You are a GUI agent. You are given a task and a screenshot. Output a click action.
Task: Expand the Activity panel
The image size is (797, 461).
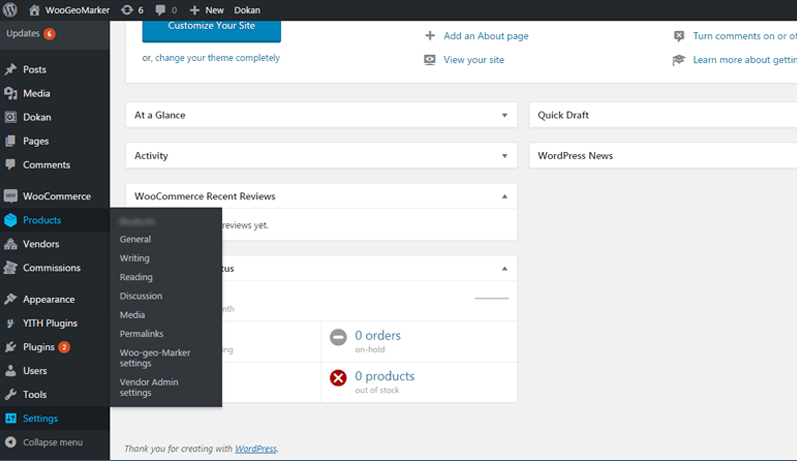tap(504, 156)
